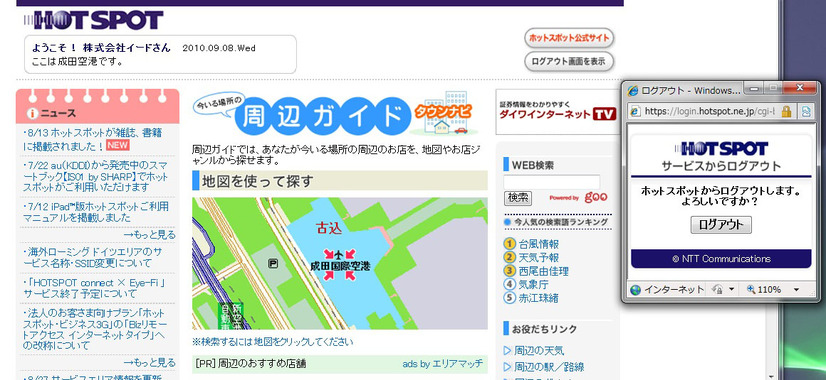Click the news info icon beside ニュース

33,113
